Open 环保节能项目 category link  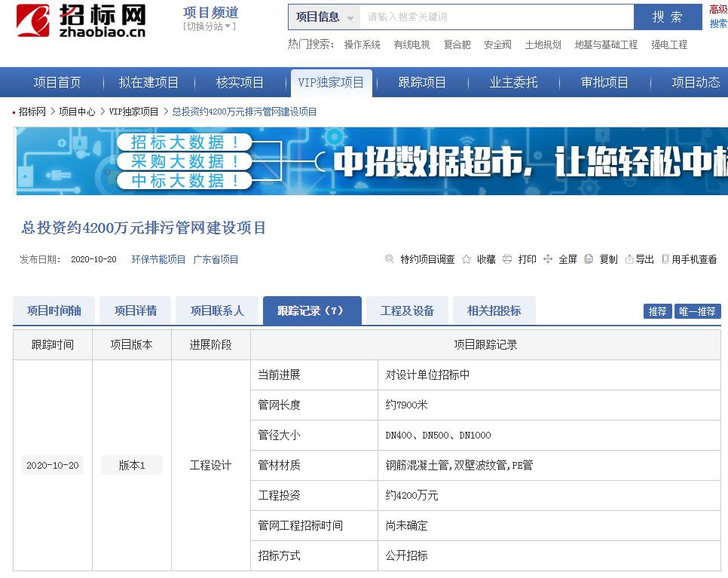[158, 259]
